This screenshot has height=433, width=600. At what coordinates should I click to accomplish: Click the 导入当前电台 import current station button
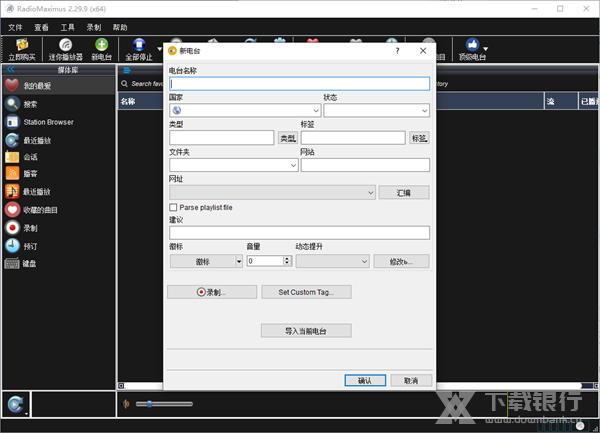pyautogui.click(x=306, y=331)
